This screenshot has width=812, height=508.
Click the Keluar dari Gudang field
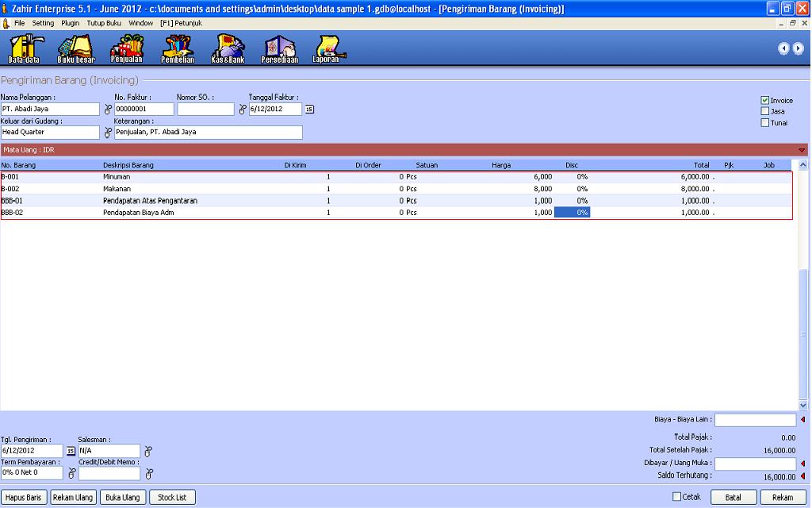(x=50, y=133)
